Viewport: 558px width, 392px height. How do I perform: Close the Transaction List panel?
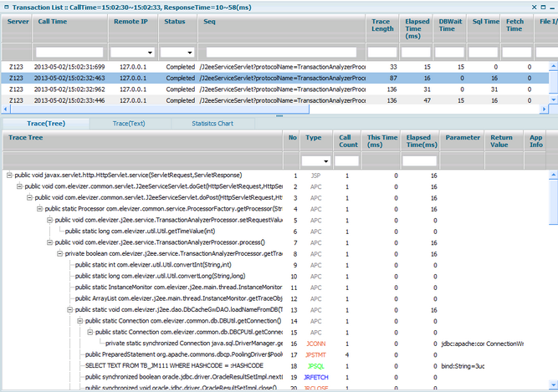(x=534, y=8)
